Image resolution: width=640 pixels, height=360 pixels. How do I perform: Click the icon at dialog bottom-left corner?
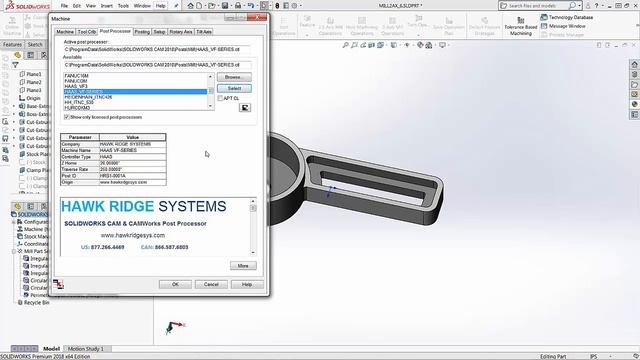tap(58, 284)
